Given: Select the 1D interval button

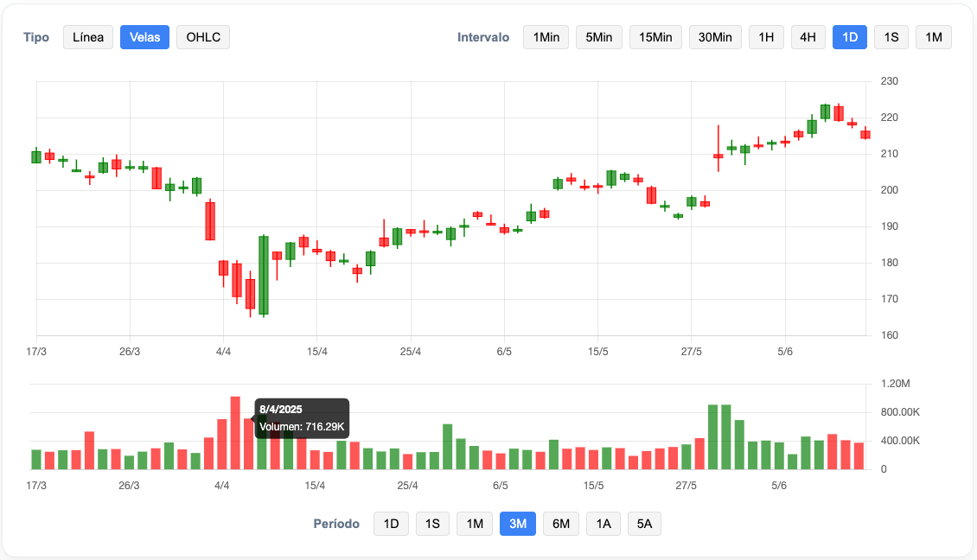Looking at the screenshot, I should coord(850,37).
